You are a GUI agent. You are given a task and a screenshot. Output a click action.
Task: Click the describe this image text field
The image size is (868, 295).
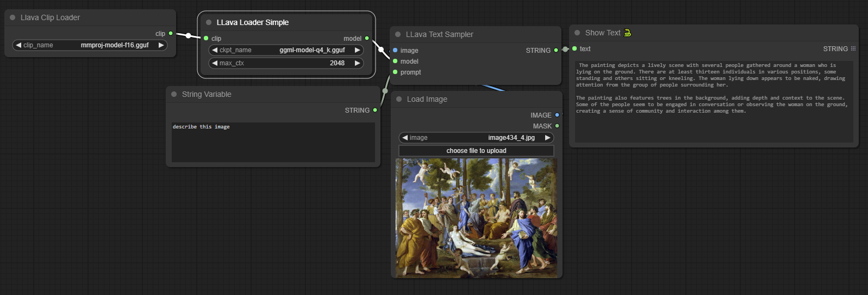tap(273, 142)
